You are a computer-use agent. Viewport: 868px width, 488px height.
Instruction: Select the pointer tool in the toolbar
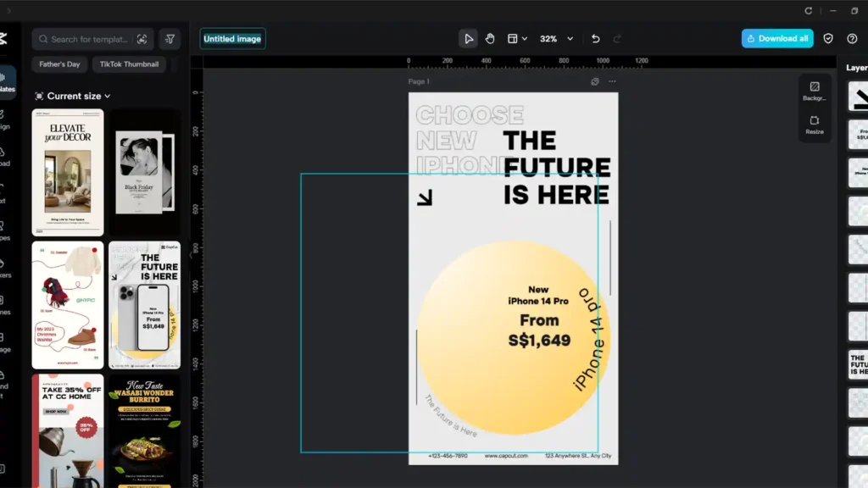pos(468,39)
